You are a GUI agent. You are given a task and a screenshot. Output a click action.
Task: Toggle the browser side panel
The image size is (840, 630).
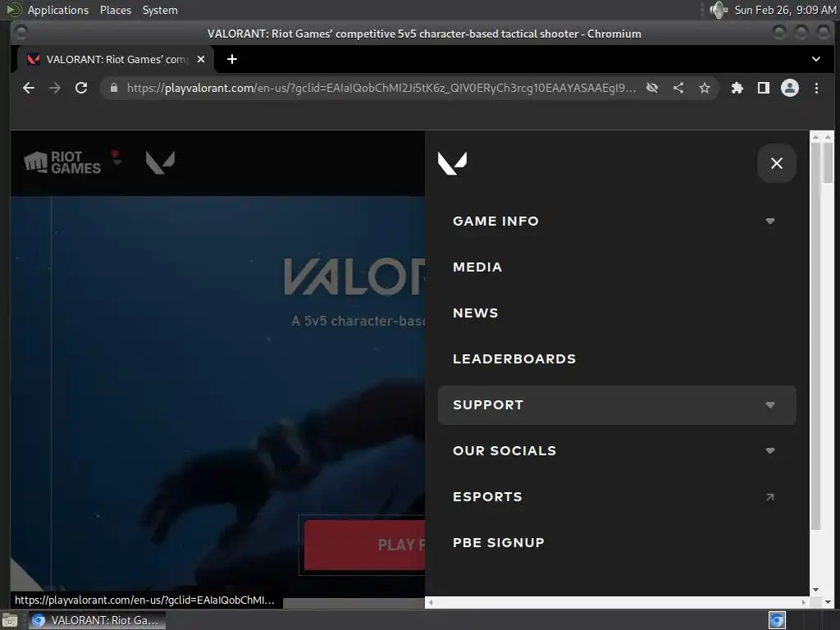coord(764,88)
